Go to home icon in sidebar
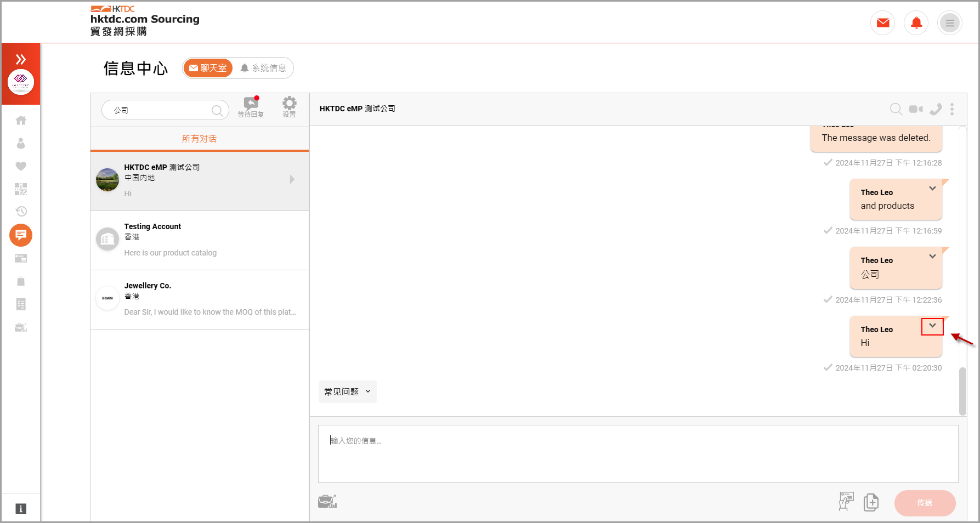The height and width of the screenshot is (523, 980). pyautogui.click(x=21, y=120)
